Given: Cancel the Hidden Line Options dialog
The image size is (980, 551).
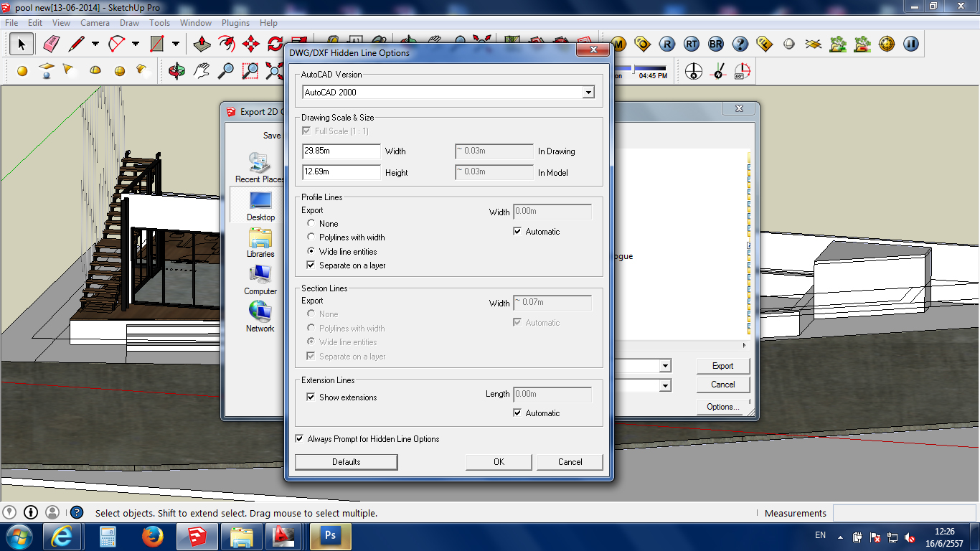Looking at the screenshot, I should (x=570, y=462).
